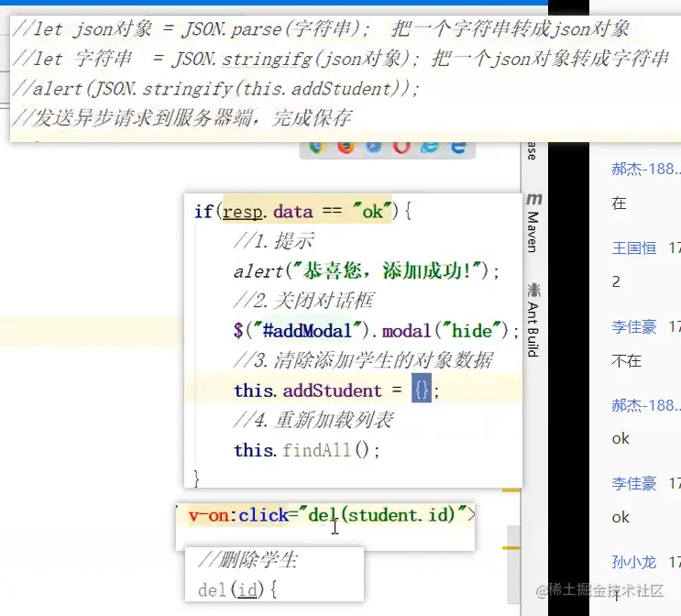
Task: Click the comment //3. 清除添加学生的对象数据
Action: point(363,360)
